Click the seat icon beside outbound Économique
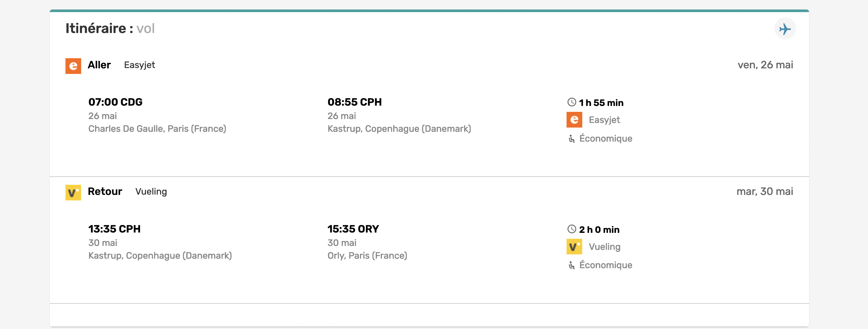This screenshot has height=329, width=868. coord(571,138)
